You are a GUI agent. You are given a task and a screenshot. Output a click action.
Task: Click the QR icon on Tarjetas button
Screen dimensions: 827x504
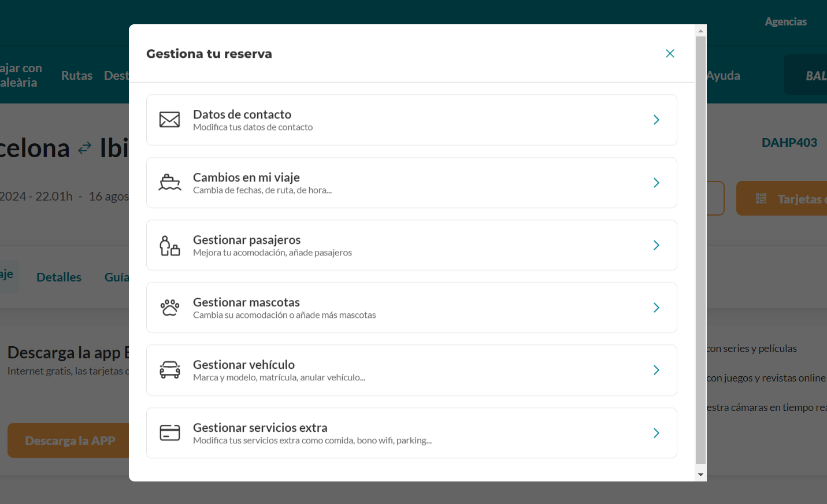coord(761,199)
